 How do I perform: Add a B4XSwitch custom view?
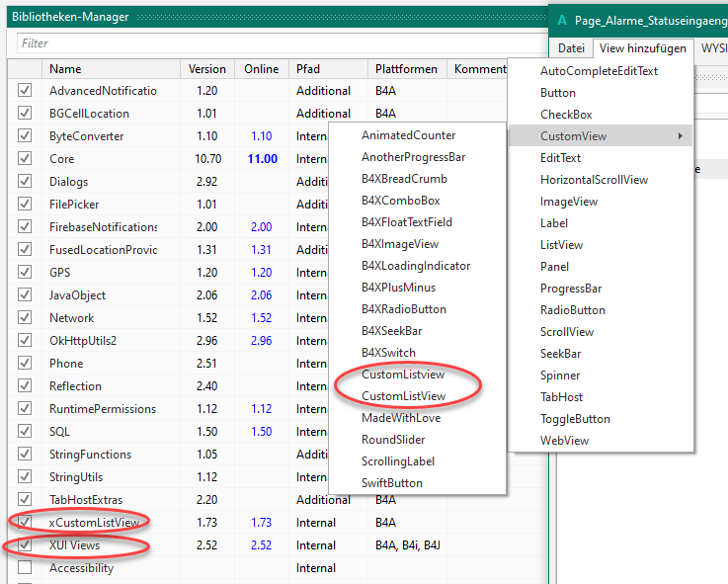[x=388, y=353]
